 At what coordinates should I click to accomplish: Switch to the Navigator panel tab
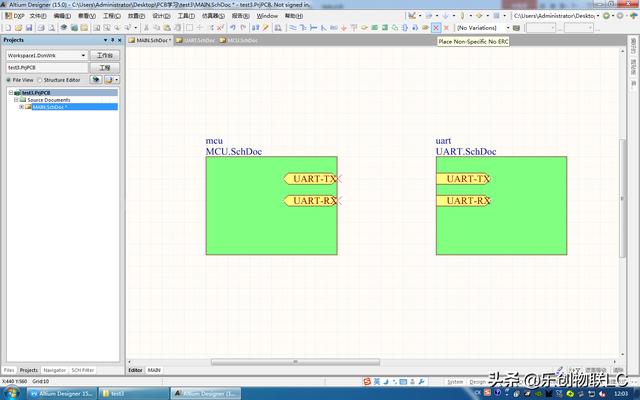54,370
